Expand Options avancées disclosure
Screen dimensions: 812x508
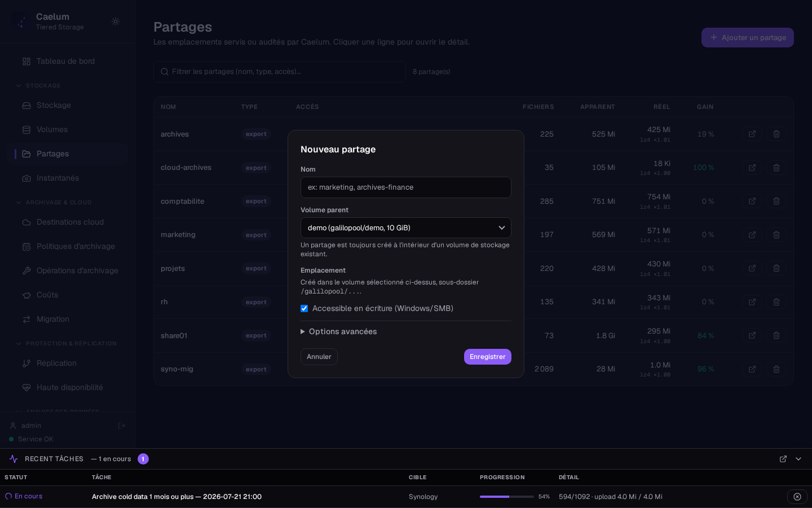(x=339, y=331)
